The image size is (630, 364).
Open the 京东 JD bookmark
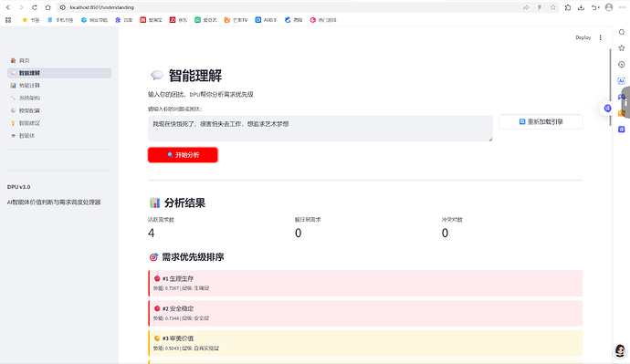(x=178, y=20)
